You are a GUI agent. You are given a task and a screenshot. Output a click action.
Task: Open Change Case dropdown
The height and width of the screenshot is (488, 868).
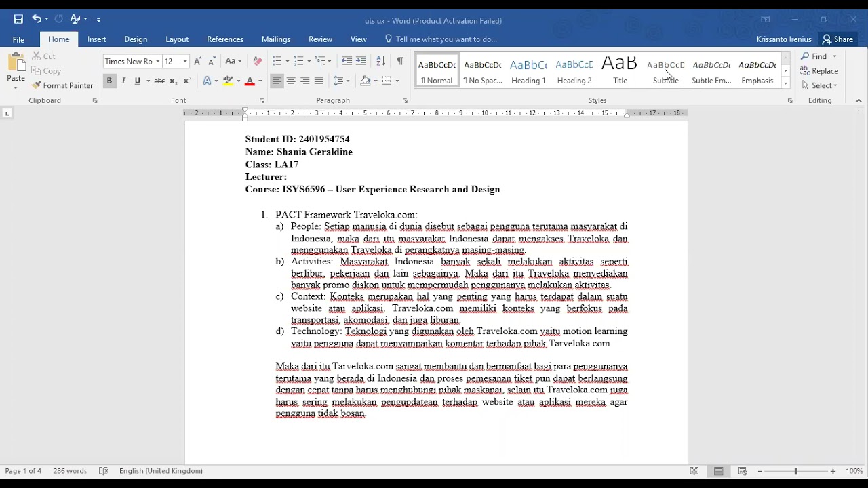(233, 61)
